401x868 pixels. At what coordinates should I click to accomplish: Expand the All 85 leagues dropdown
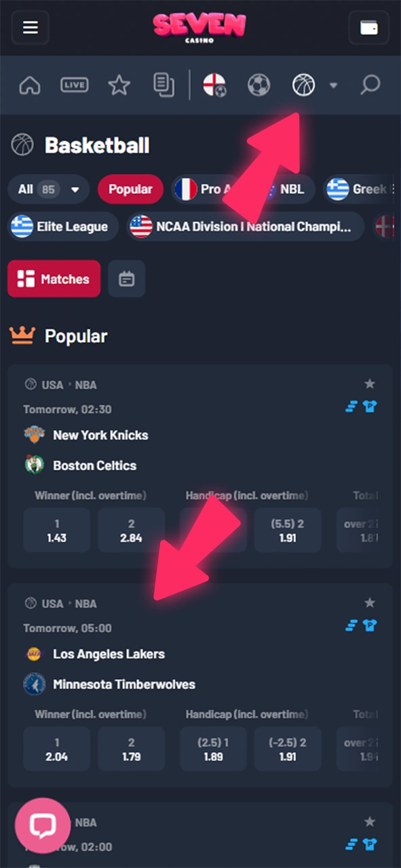48,189
